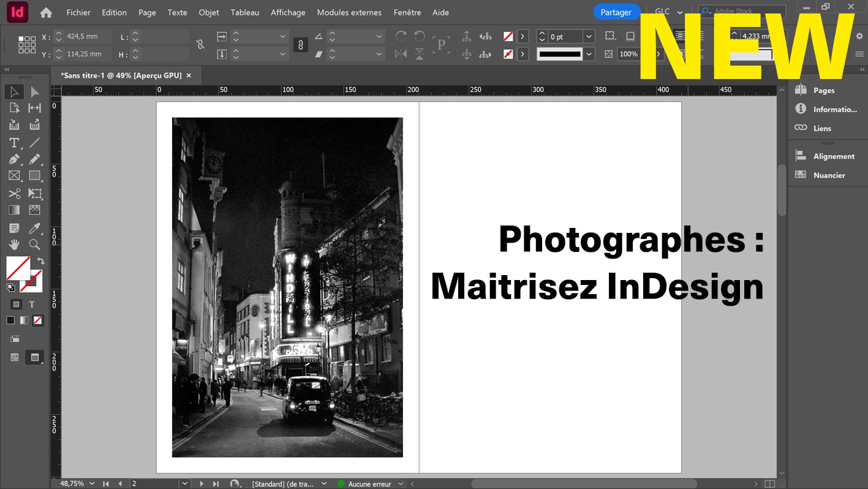Go to the Home screen icon
The width and height of the screenshot is (868, 489).
click(x=46, y=12)
